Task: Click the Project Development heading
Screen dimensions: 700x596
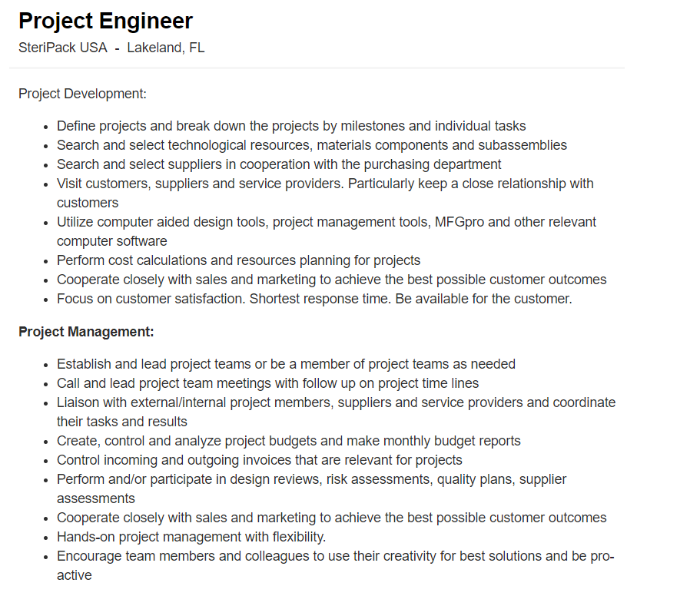Action: coord(82,94)
